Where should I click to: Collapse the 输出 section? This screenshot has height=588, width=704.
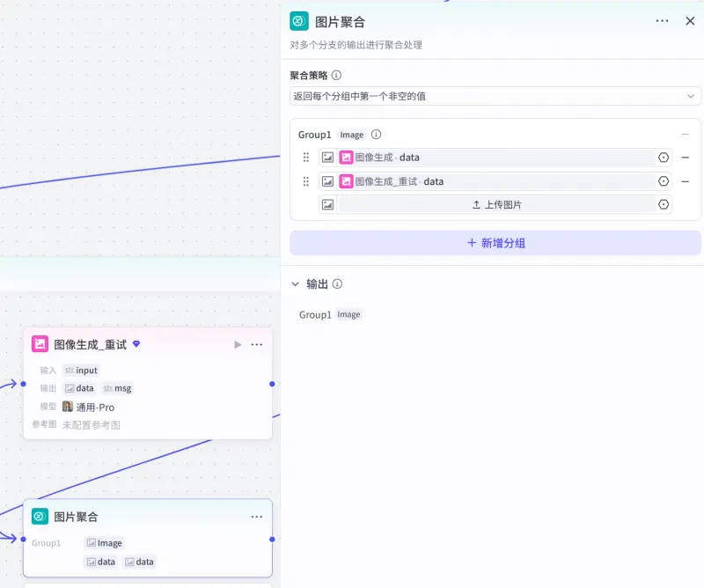(297, 284)
